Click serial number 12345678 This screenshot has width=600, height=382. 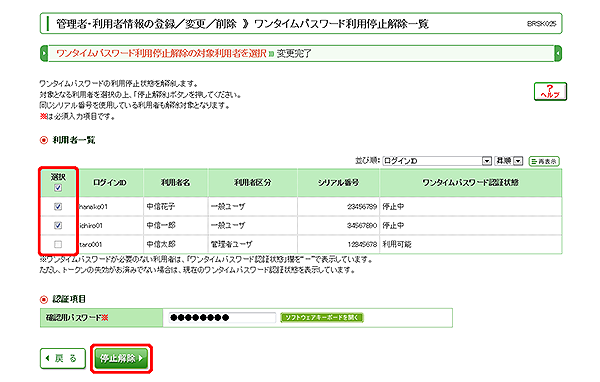pyautogui.click(x=362, y=244)
